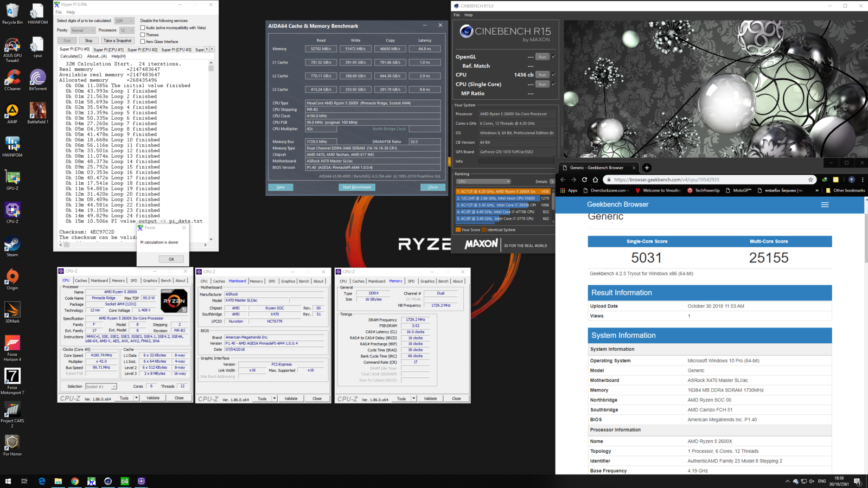Open the Recycle Bin desktop icon
Viewport: 868px width, 488px height.
click(x=12, y=14)
